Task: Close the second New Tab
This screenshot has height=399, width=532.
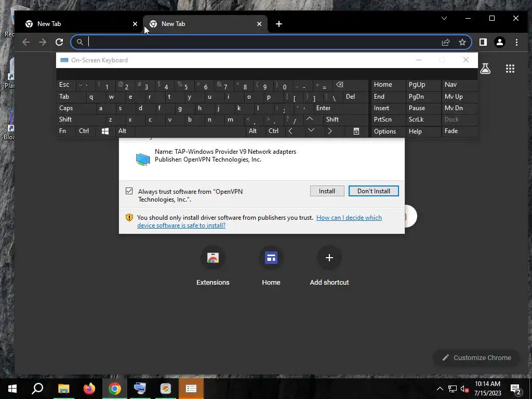Action: coord(259,24)
